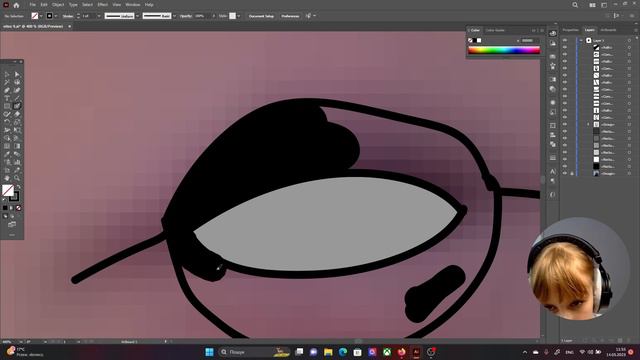Open the Object menu

click(x=58, y=5)
